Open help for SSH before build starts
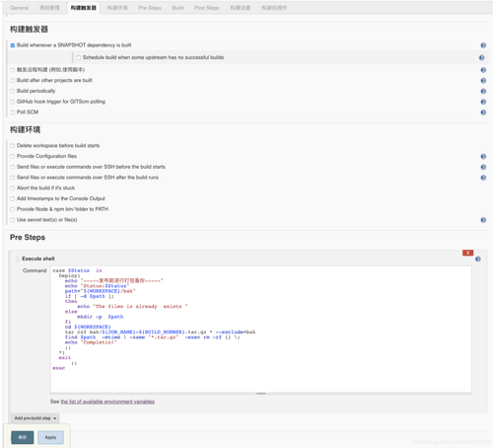This screenshot has width=493, height=448. click(x=483, y=167)
